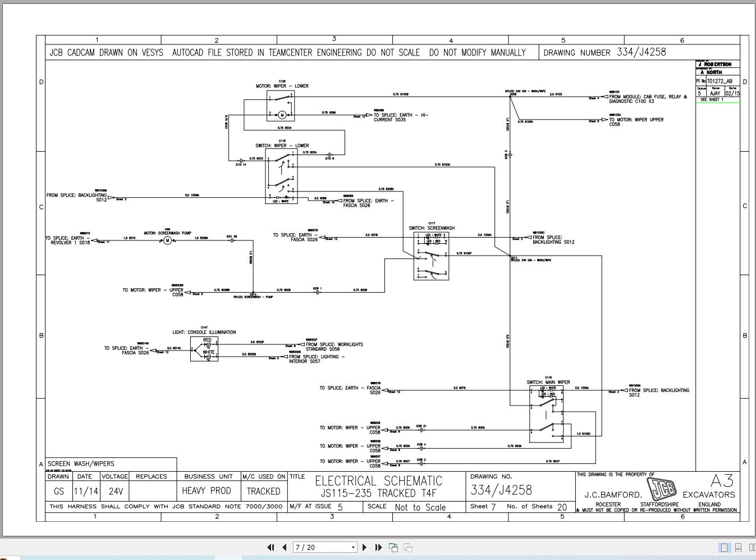
Task: Jump to the first page of the document
Action: [271, 547]
